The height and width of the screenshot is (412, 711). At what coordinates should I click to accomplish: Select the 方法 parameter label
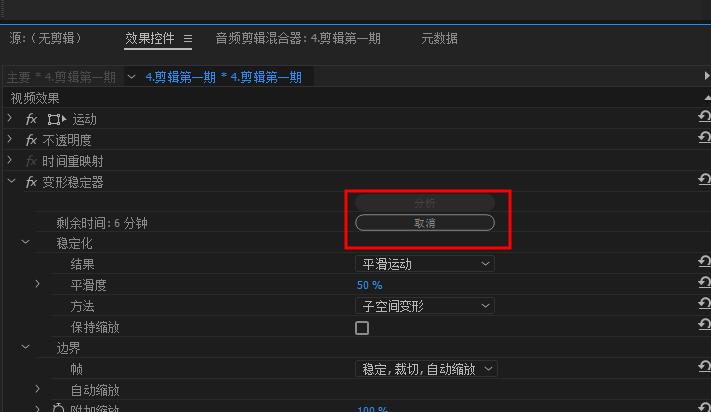[x=83, y=306]
